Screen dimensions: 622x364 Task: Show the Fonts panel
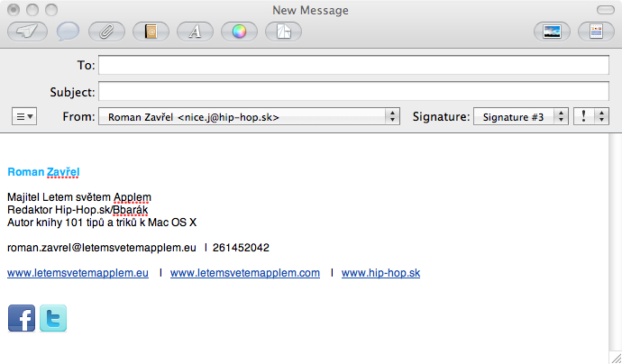coord(194,32)
